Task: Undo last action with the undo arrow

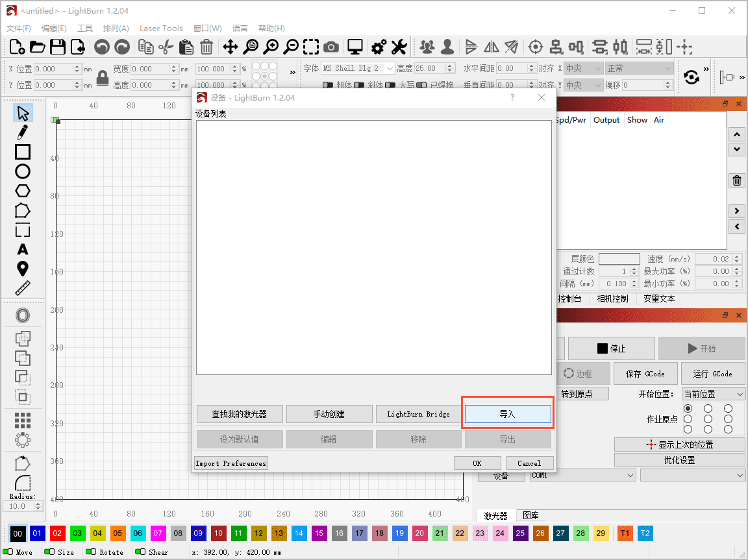Action: (101, 47)
